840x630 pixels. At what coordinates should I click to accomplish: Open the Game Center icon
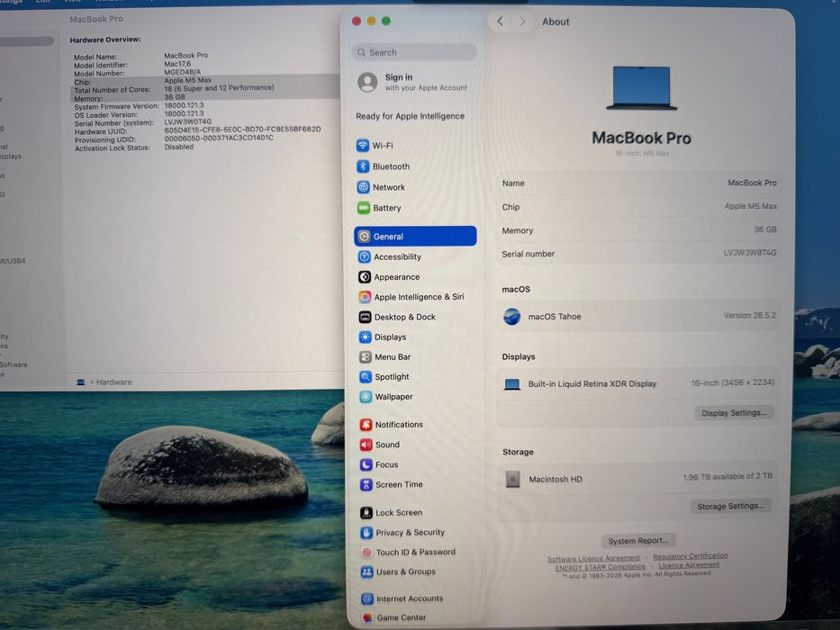tap(367, 617)
